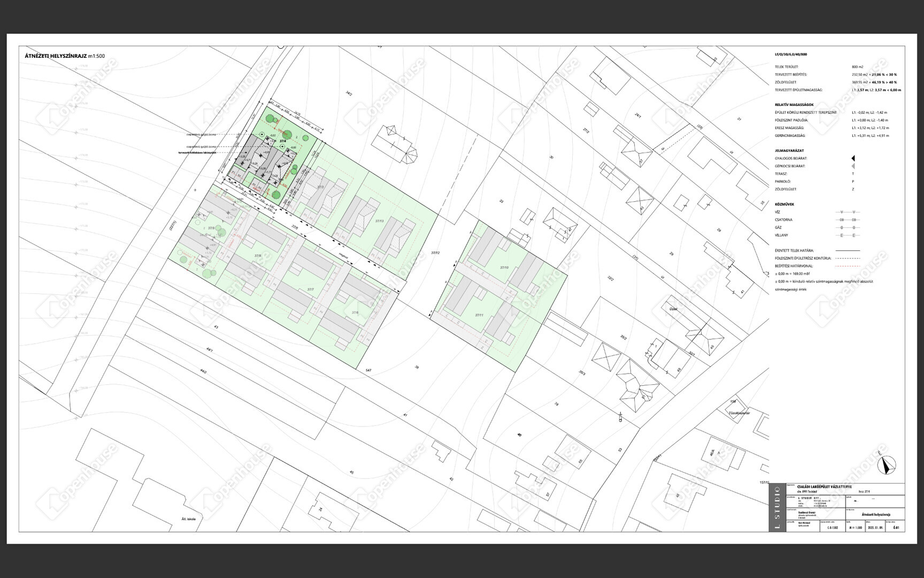924x578 pixels.
Task: Click the parcel labeled 37/7
Action: [x=310, y=290]
